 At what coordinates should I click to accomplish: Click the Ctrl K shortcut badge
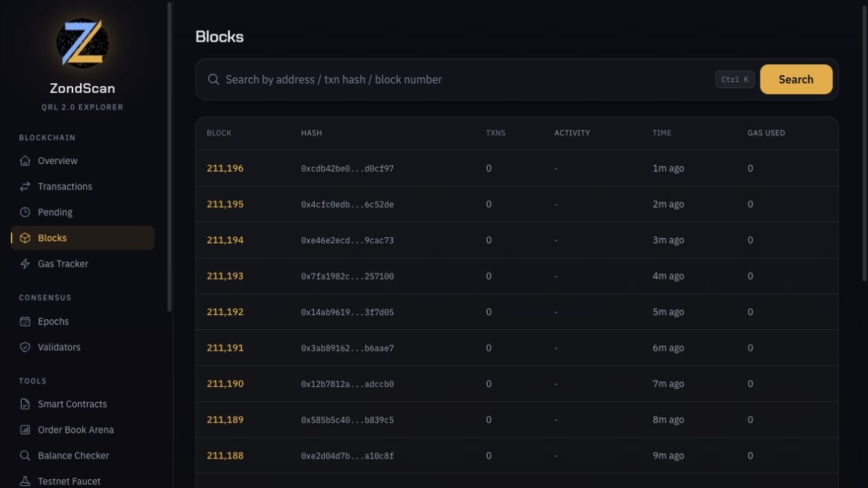(735, 79)
